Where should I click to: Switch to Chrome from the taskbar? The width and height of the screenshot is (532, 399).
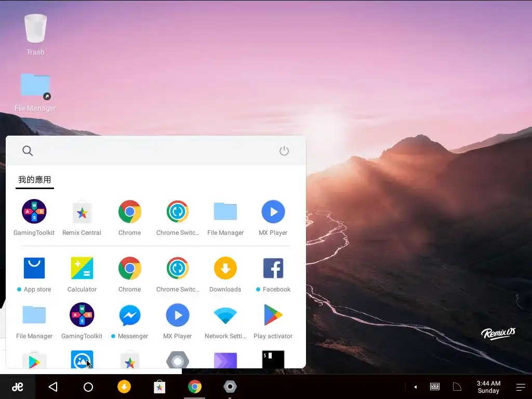point(195,387)
